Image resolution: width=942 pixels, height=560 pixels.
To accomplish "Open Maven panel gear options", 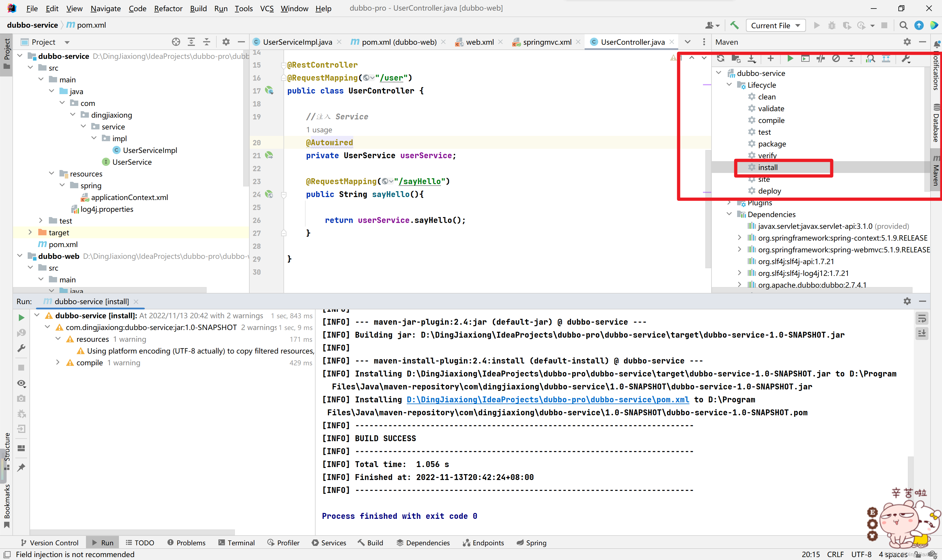I will [907, 42].
